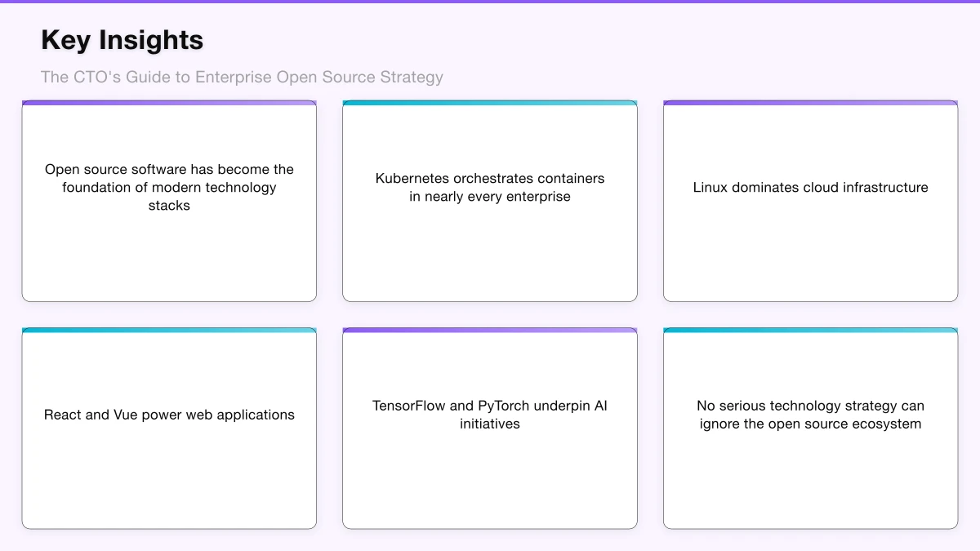Select the purple accent bar above the Linux card
The height and width of the screenshot is (551, 980).
pyautogui.click(x=810, y=103)
